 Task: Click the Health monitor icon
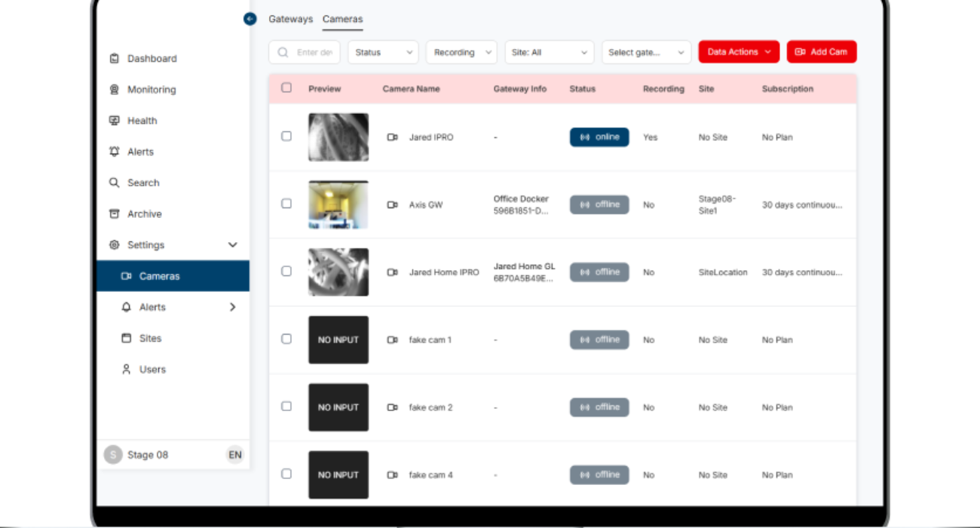115,121
